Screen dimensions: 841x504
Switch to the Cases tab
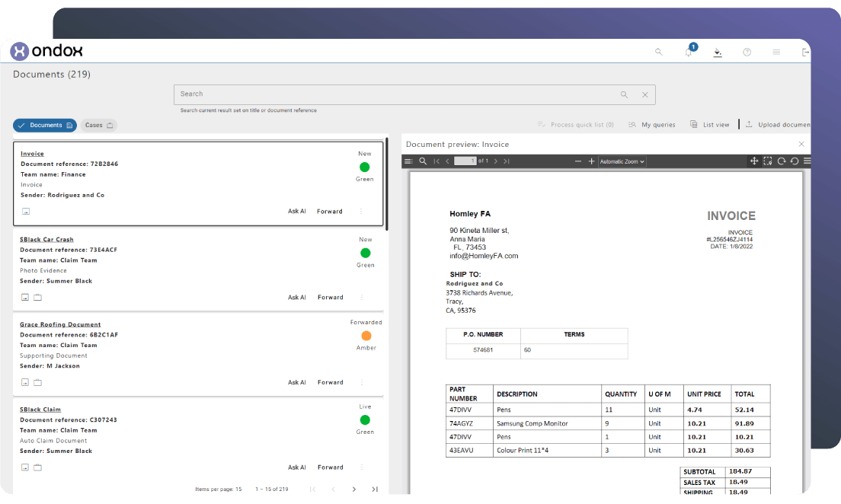[99, 125]
